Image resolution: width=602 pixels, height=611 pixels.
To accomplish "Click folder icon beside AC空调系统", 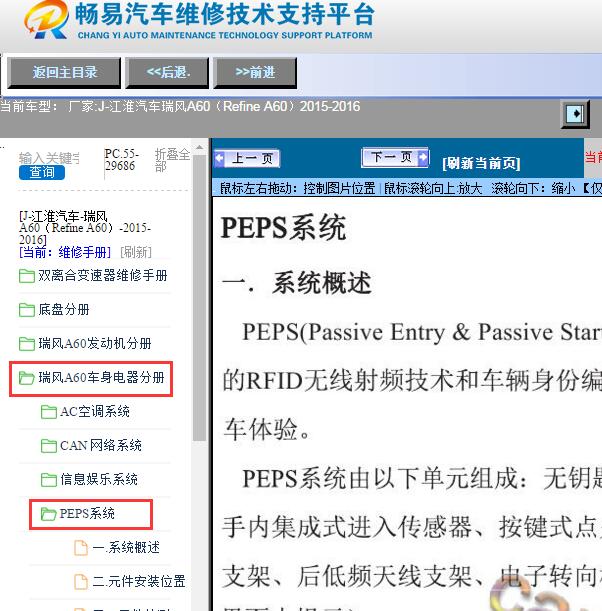I will (49, 412).
